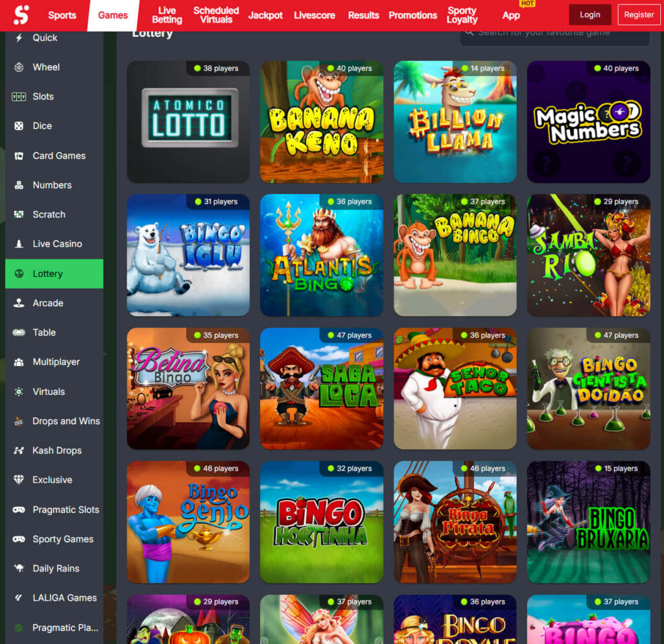The image size is (664, 644).
Task: Open Wheel category icon
Action: click(19, 67)
